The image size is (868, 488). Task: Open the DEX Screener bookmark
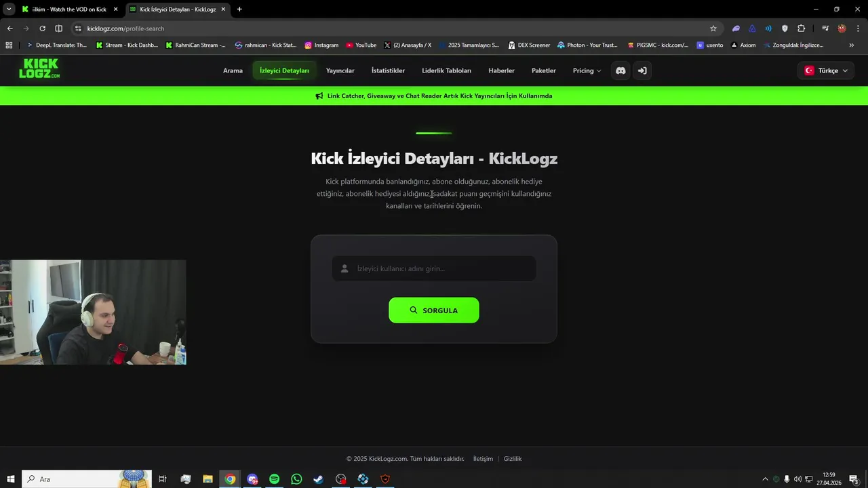(529, 45)
